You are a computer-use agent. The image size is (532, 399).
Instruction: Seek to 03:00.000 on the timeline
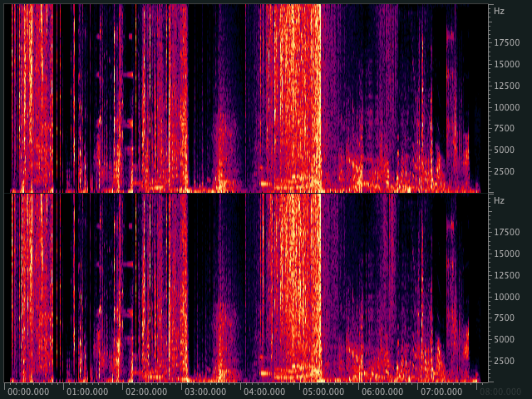tap(205, 392)
